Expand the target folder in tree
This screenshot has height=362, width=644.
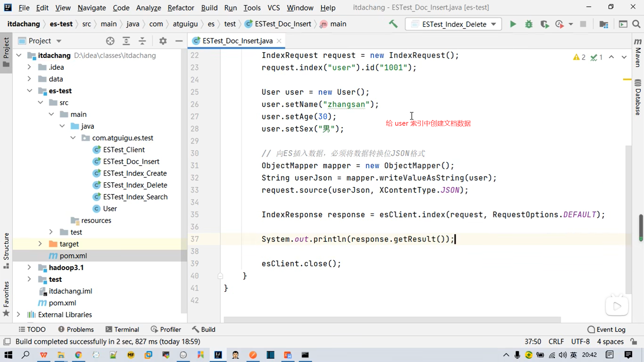click(40, 244)
